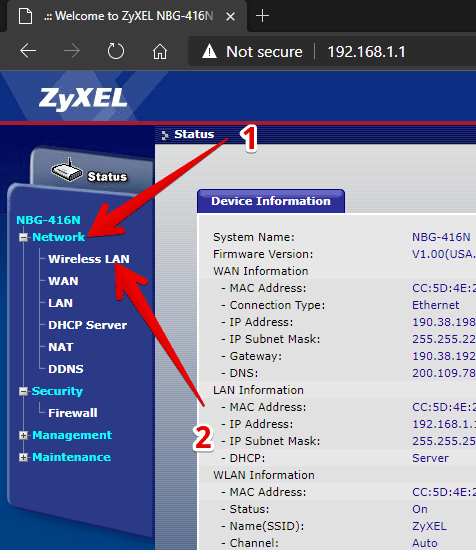This screenshot has height=550, width=476.
Task: Click the ZyXEL logo
Action: tap(83, 99)
